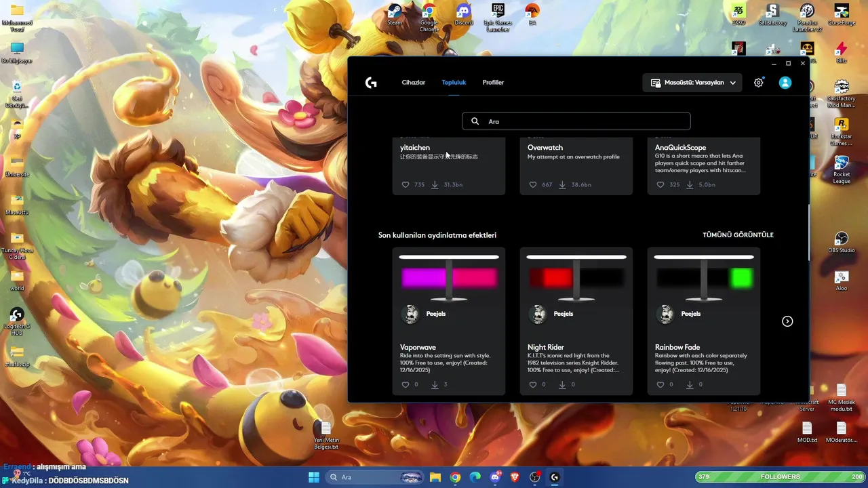868x488 pixels.
Task: Open the Rockstar Games desktop shortcut
Action: click(x=842, y=131)
